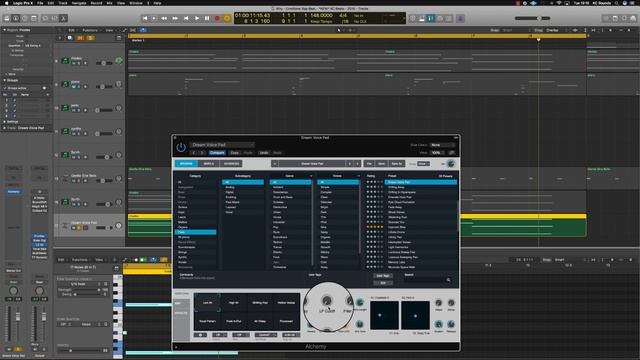Toggle the Compare button in Alchemy
The width and height of the screenshot is (640, 360).
pos(217,153)
